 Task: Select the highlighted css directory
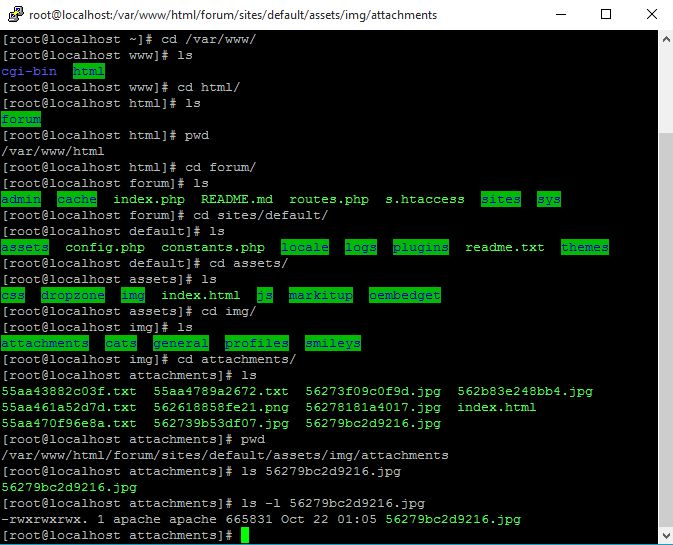[x=13, y=295]
